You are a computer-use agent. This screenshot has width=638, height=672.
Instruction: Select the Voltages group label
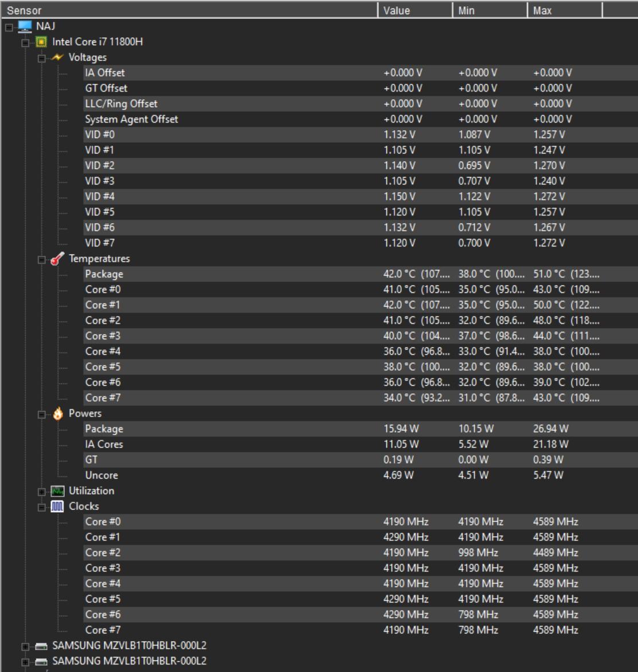(x=88, y=57)
